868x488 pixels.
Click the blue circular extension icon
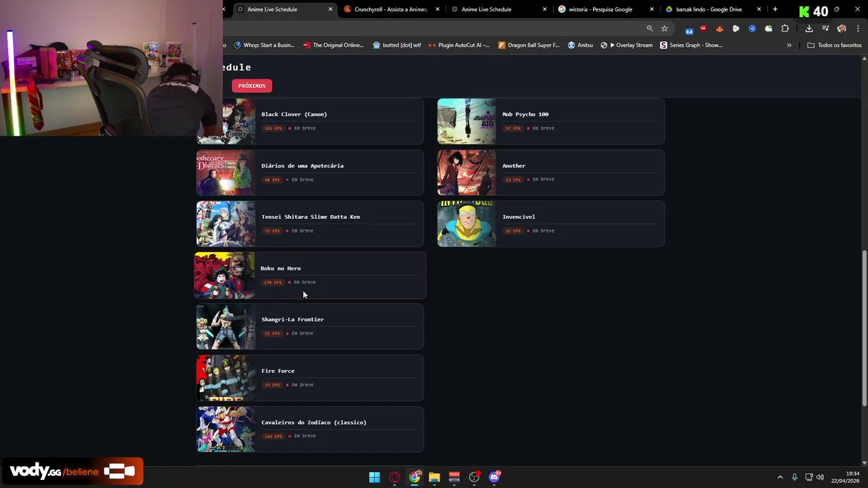coord(752,28)
